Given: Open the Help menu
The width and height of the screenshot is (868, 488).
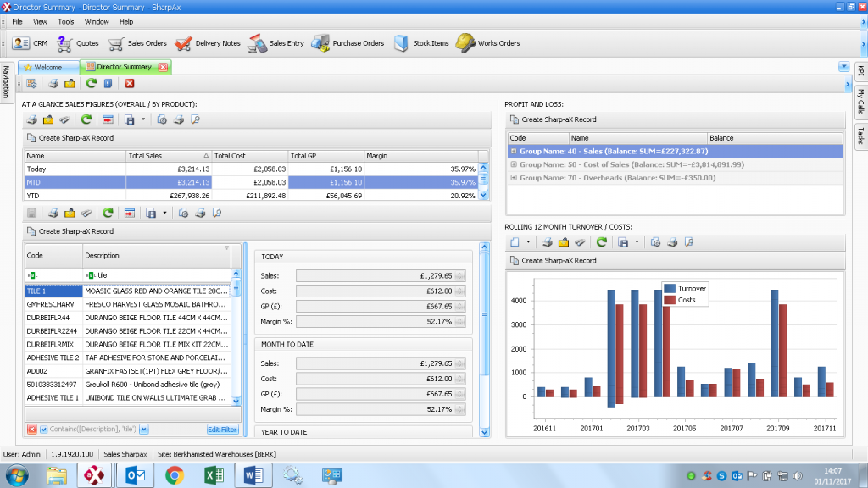Looking at the screenshot, I should 126,21.
